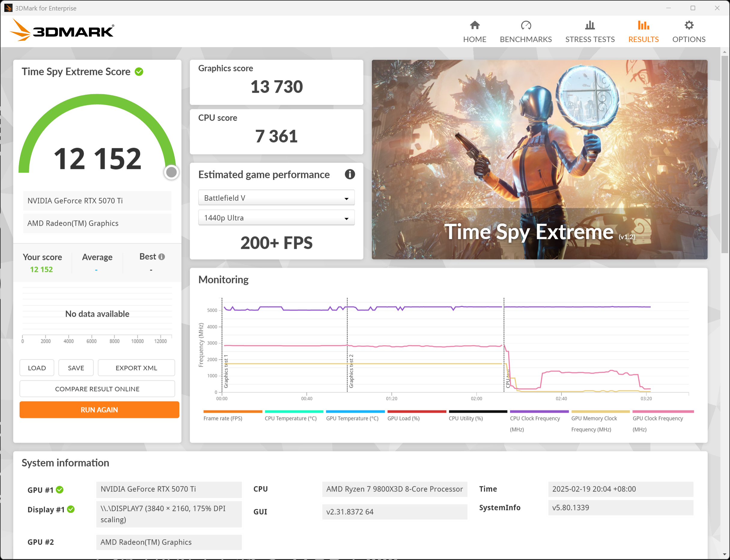Click the Results chart icon
Viewport: 730px width, 560px height.
[x=643, y=25]
